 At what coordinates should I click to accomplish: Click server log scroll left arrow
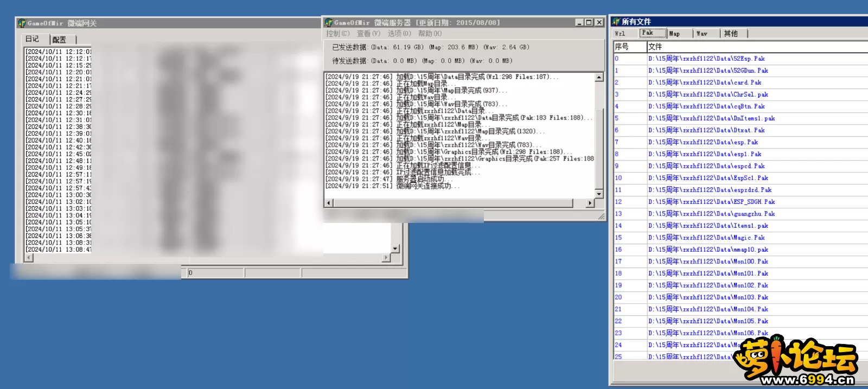pyautogui.click(x=328, y=203)
